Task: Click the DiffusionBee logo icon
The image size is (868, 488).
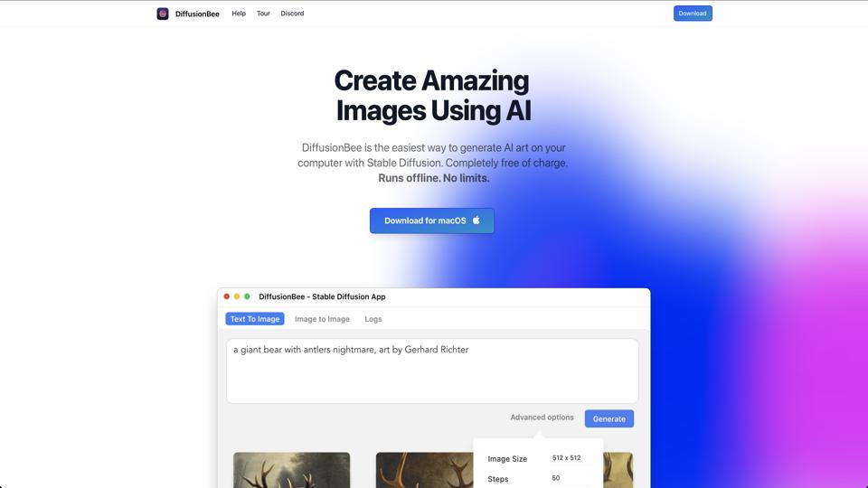Action: (x=162, y=14)
